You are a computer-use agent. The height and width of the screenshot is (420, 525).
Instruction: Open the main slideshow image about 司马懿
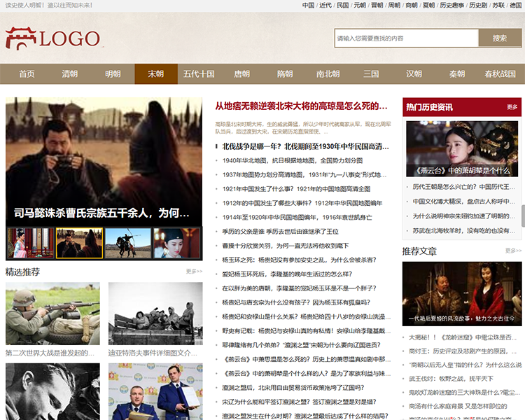pos(104,161)
